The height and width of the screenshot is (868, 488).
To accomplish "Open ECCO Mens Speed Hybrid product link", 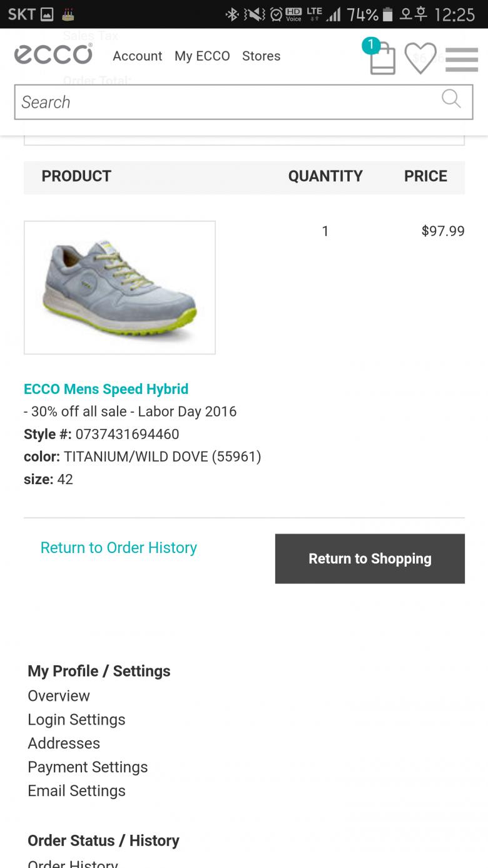I will (106, 389).
